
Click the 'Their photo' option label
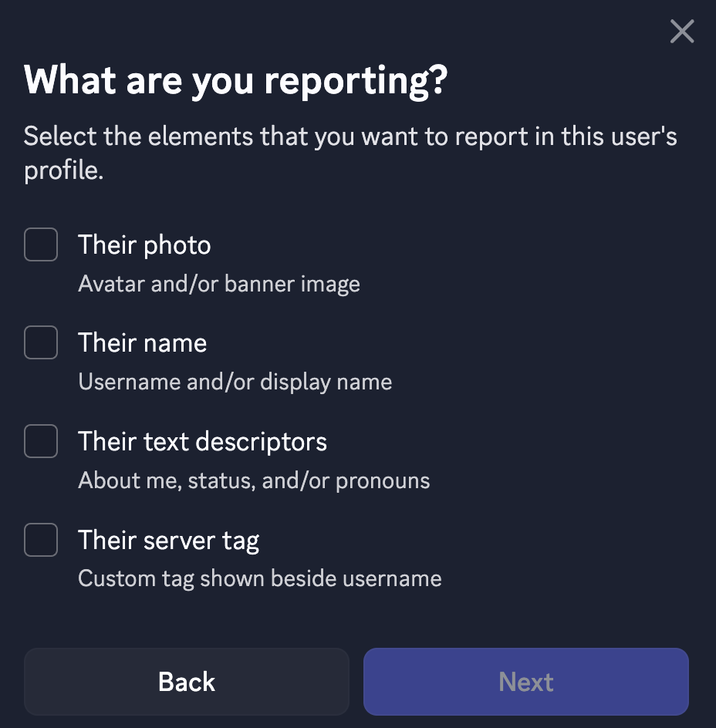[144, 245]
